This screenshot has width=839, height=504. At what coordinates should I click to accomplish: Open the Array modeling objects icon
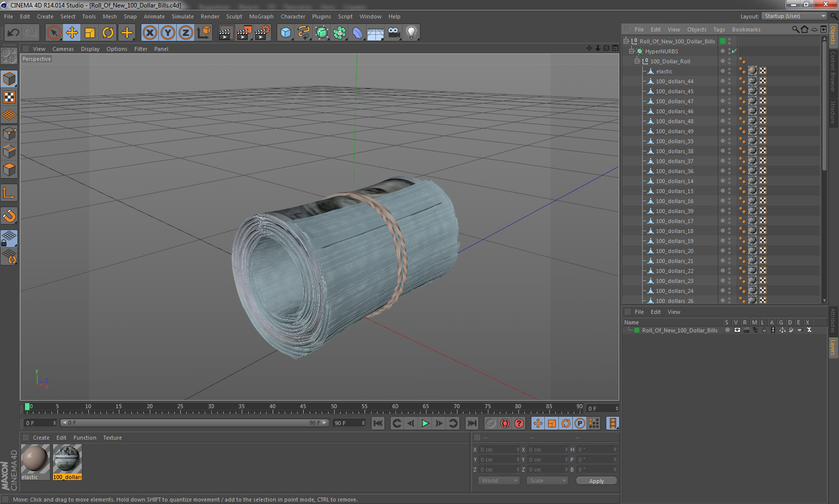coord(340,33)
